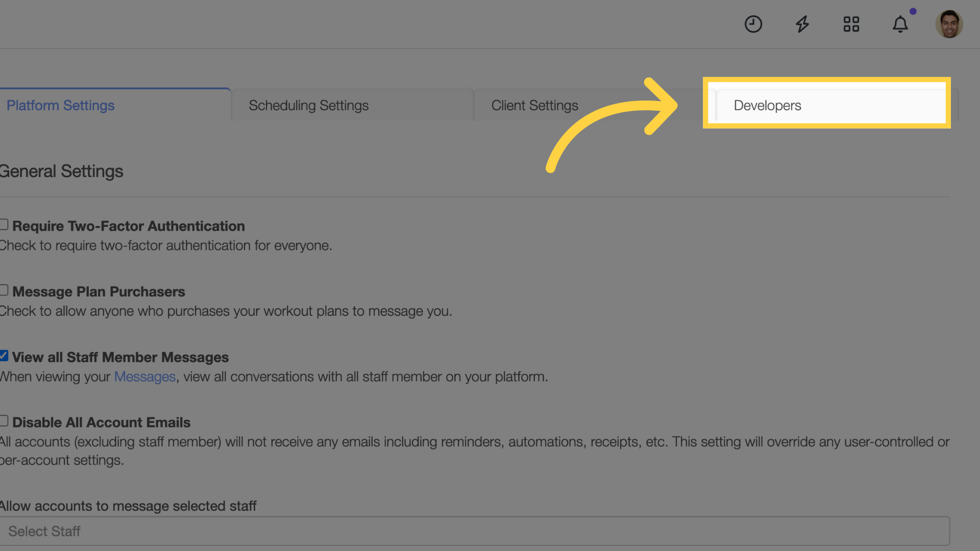Click "Check to require two-factor authentication for everyone."

pyautogui.click(x=166, y=245)
